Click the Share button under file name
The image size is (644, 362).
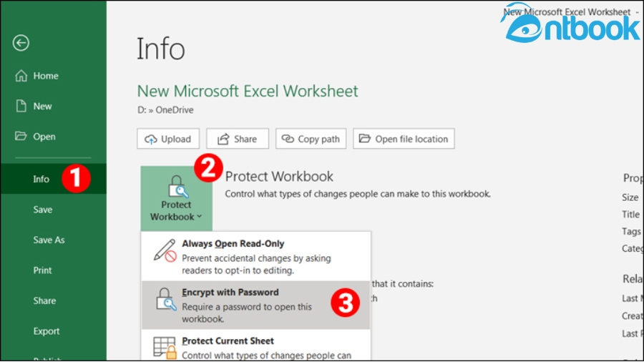click(238, 139)
